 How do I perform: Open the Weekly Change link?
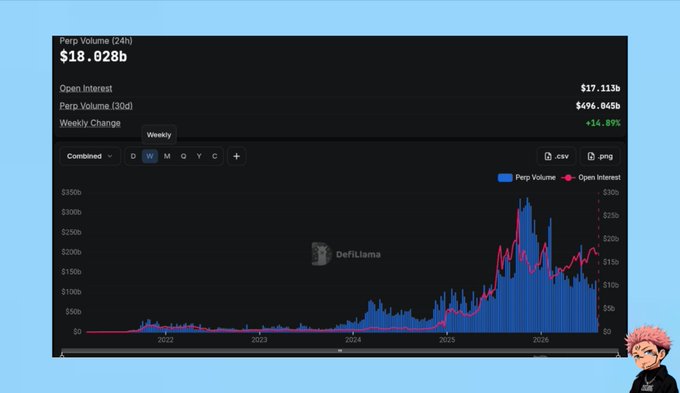coord(90,123)
